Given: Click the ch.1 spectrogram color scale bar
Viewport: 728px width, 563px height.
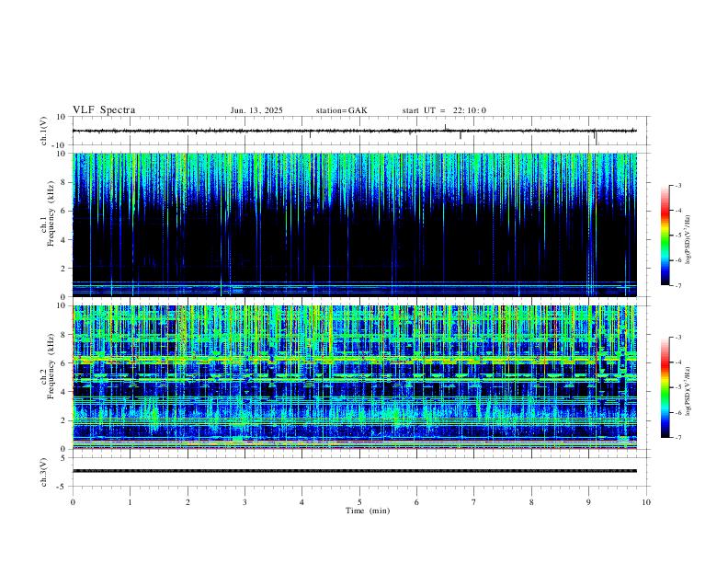Looking at the screenshot, I should [x=665, y=236].
